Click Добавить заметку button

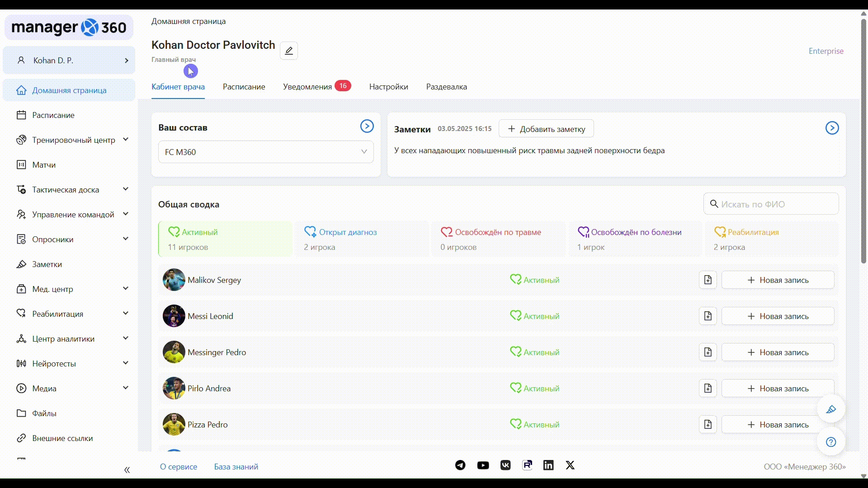(x=546, y=129)
